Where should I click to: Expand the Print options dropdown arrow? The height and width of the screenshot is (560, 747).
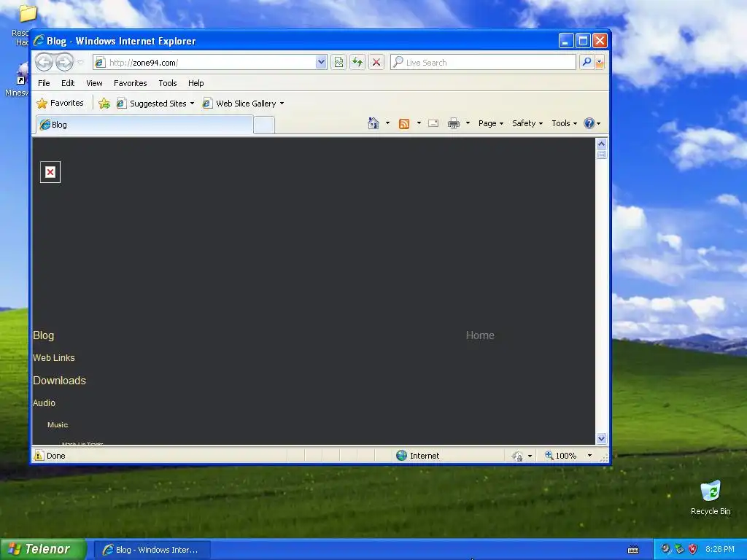(468, 123)
